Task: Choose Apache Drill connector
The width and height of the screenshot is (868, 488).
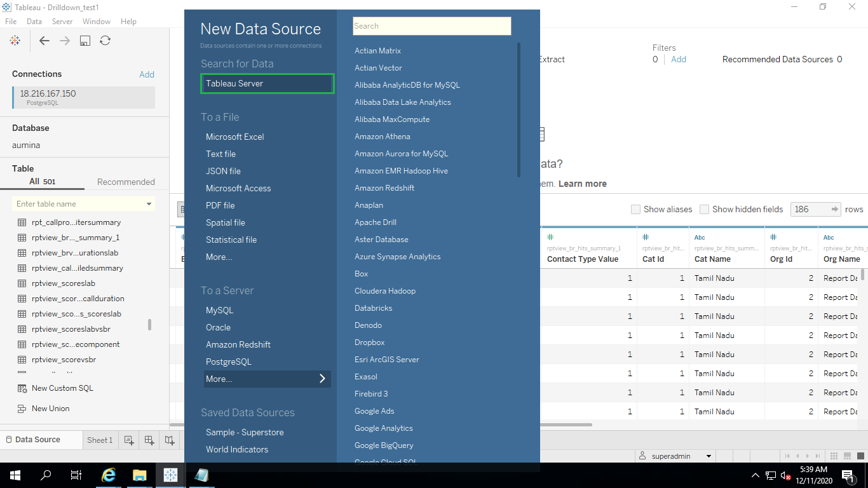Action: (376, 222)
